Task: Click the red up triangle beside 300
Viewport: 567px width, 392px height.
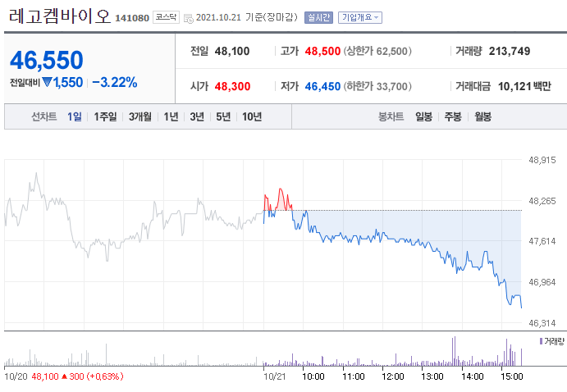Action: [64, 376]
